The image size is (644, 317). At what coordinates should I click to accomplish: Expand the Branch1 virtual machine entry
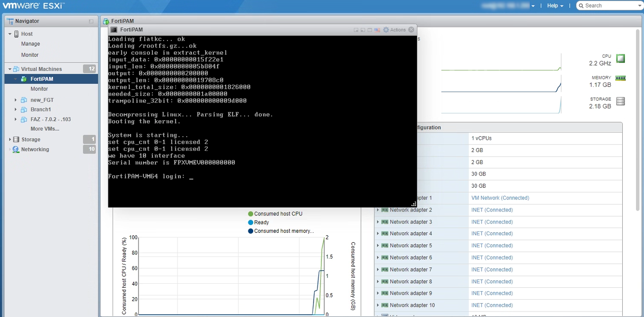15,109
